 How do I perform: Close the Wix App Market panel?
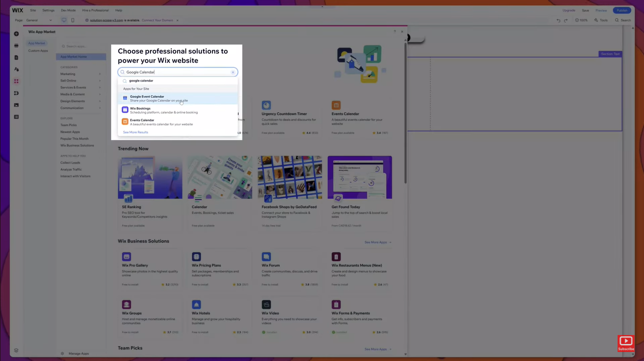(402, 32)
